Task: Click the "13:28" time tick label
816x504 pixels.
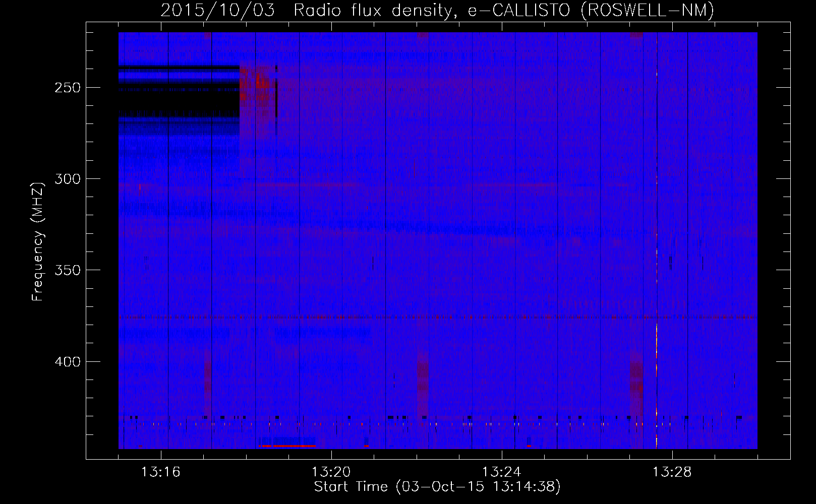Action: coord(672,472)
